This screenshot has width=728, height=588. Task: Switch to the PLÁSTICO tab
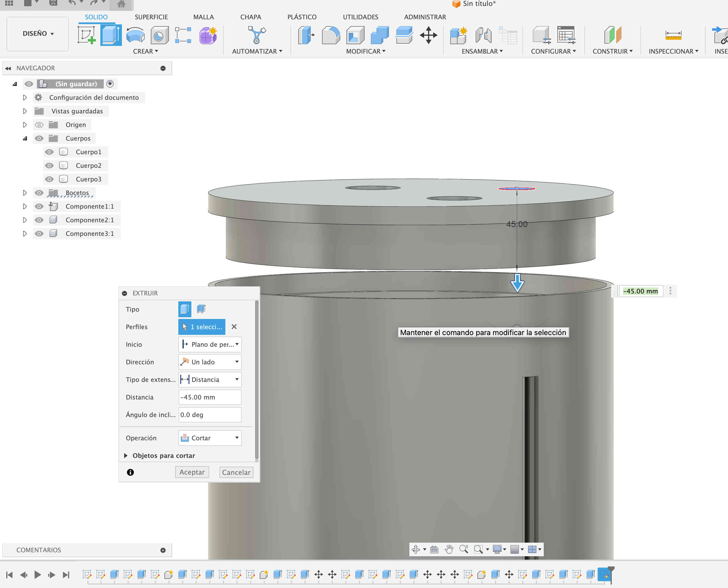coord(302,17)
